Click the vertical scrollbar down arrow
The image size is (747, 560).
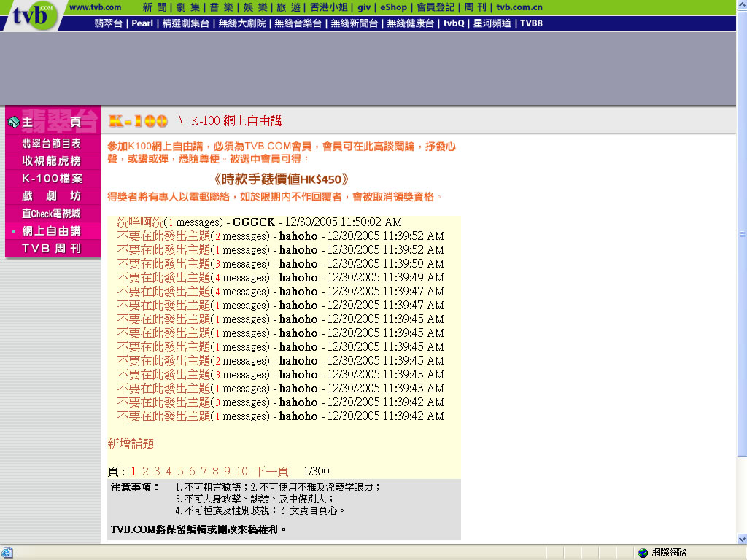tap(742, 539)
